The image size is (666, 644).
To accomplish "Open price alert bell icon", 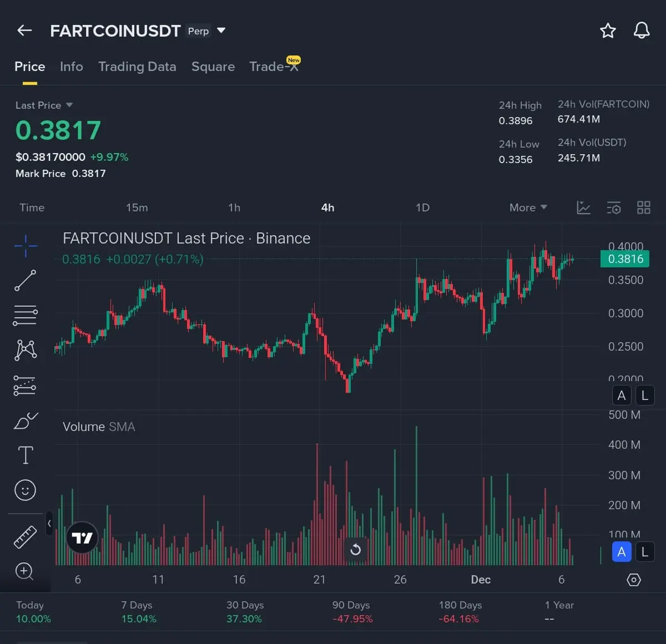I will tap(642, 31).
